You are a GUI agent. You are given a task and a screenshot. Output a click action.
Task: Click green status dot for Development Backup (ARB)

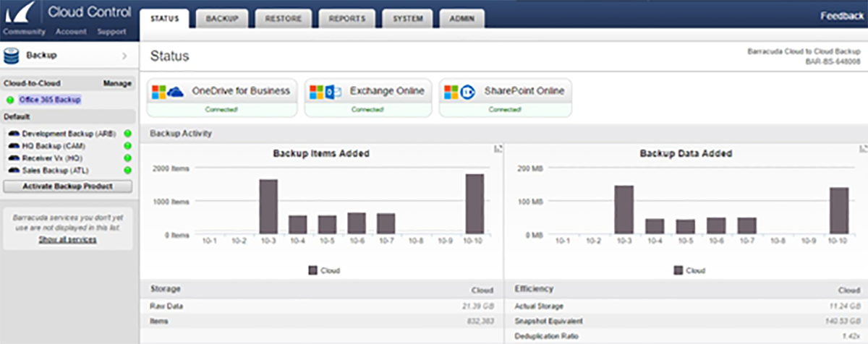coord(127,134)
